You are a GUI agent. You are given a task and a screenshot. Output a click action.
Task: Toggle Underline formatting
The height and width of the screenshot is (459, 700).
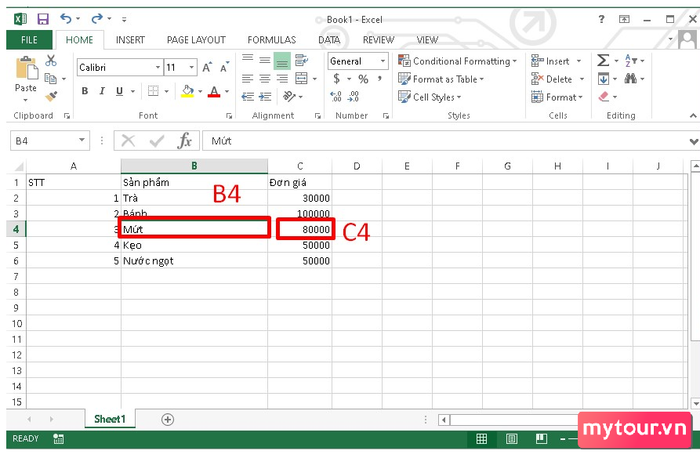[119, 91]
